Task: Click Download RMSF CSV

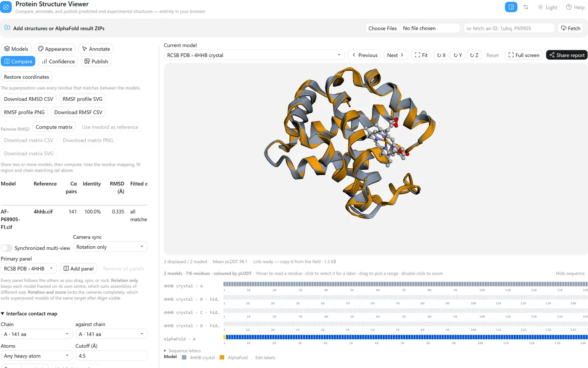Action: (x=78, y=112)
